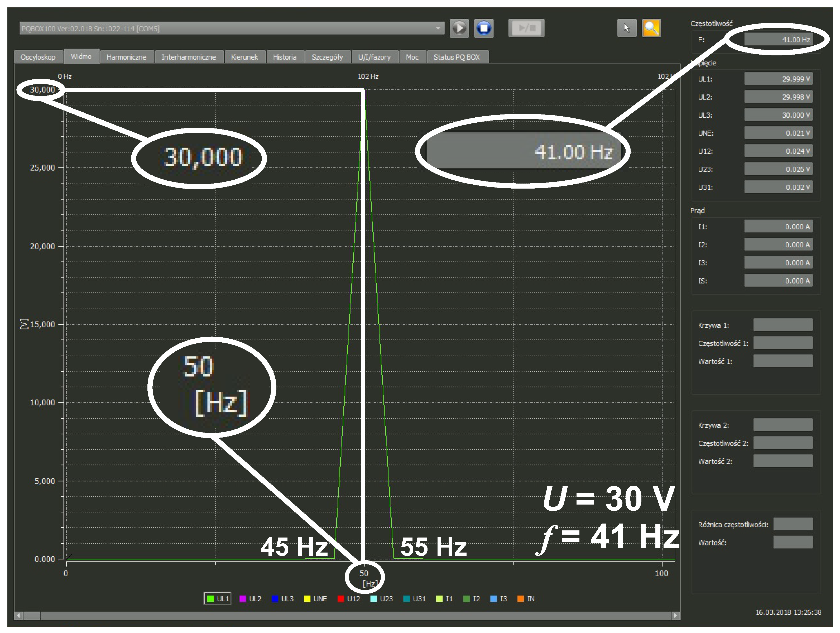840x633 pixels.
Task: Toggle UL2 magenta curve visibility
Action: pos(250,599)
